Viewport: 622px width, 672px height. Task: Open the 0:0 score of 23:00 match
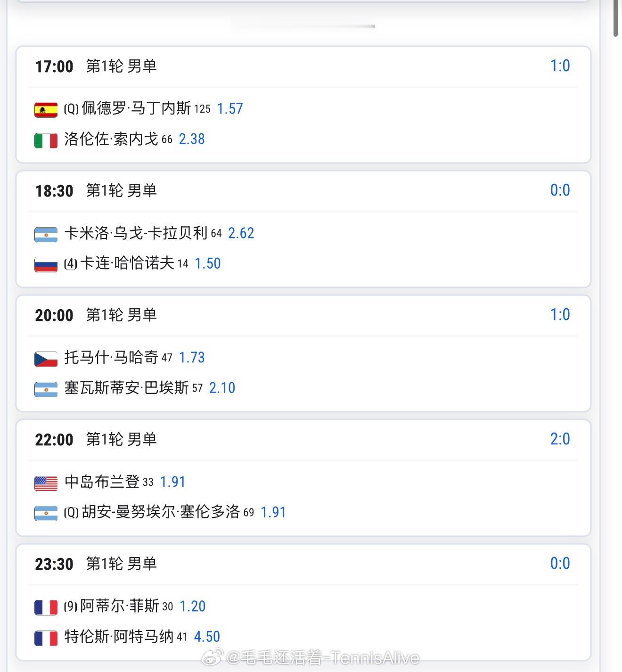560,564
